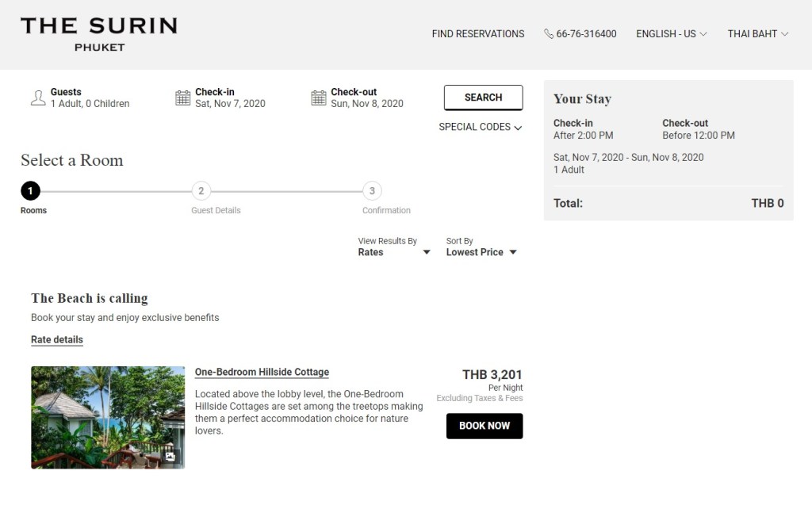Screen dimensions: 812x505
Task: Open the check-out calendar icon
Action: 319,98
